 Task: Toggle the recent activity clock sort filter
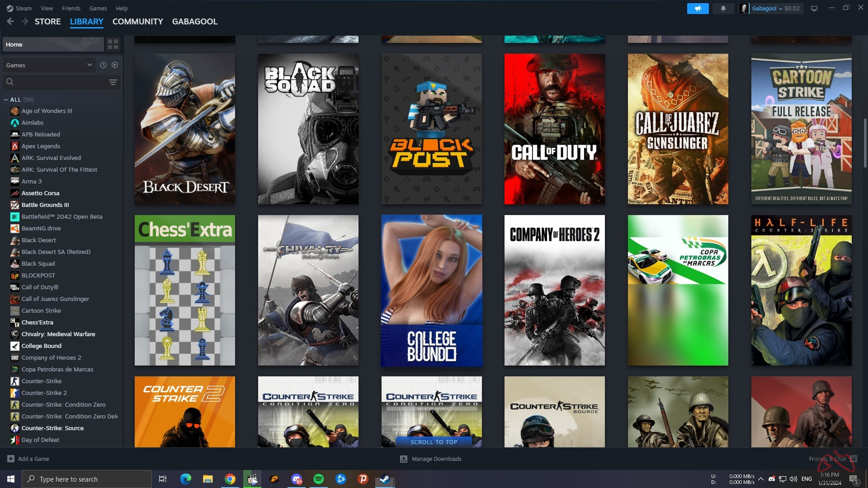tap(103, 65)
